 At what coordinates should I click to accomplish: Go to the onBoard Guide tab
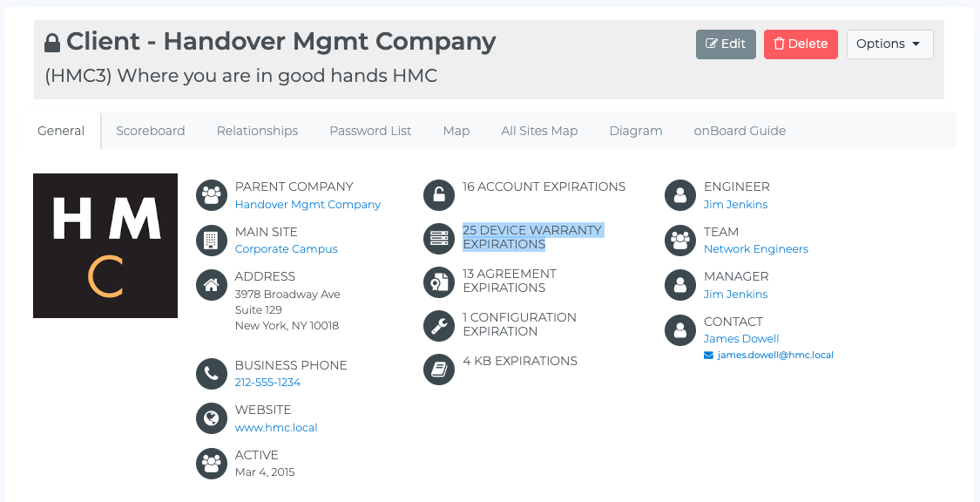[740, 131]
